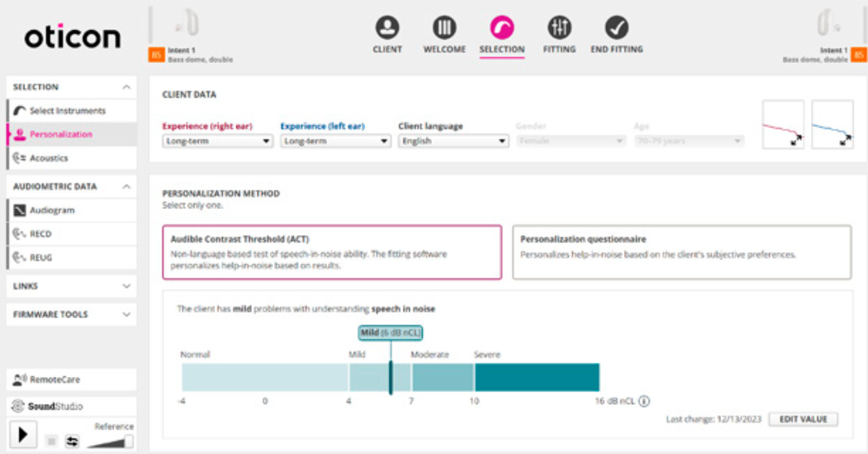868x454 pixels.
Task: Open Experience (left ear) dropdown
Action: (335, 141)
